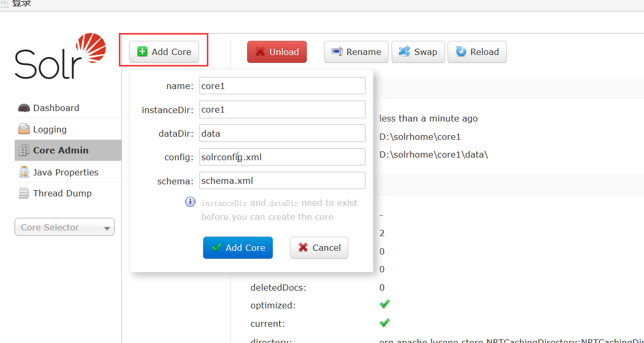Click the optimized green checkmark

click(385, 304)
